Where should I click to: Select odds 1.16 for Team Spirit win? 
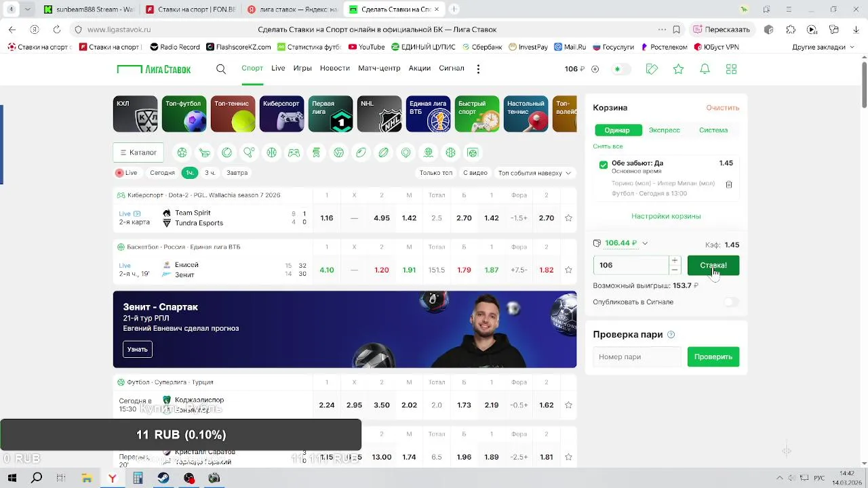(327, 218)
